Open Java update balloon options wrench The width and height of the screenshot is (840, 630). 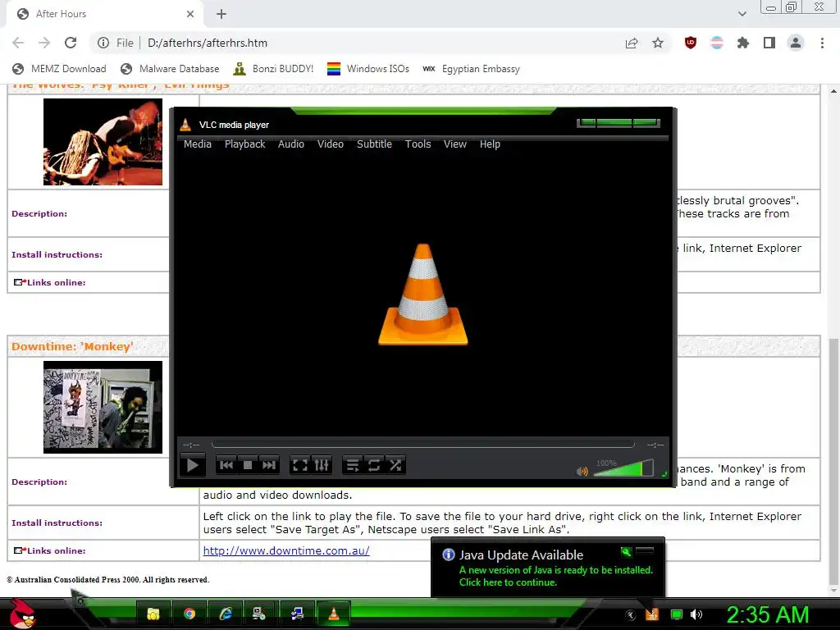click(626, 552)
